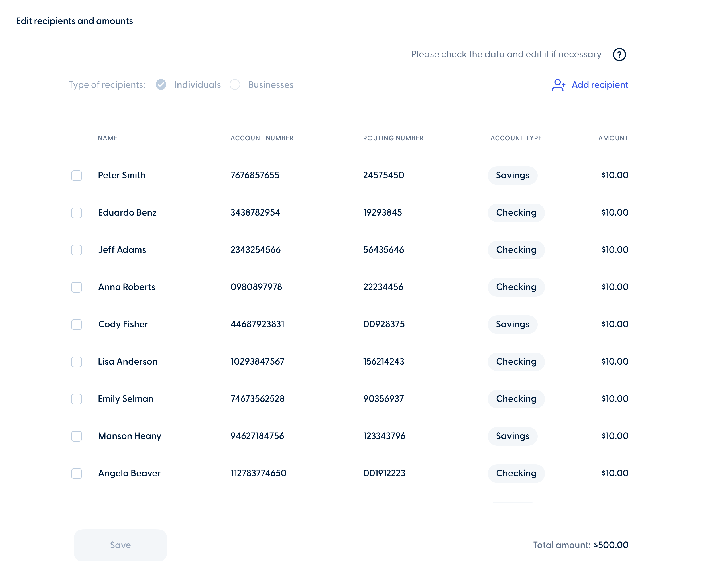Click routing number 56435646
Viewport: 702px width, 588px height.
[384, 250]
